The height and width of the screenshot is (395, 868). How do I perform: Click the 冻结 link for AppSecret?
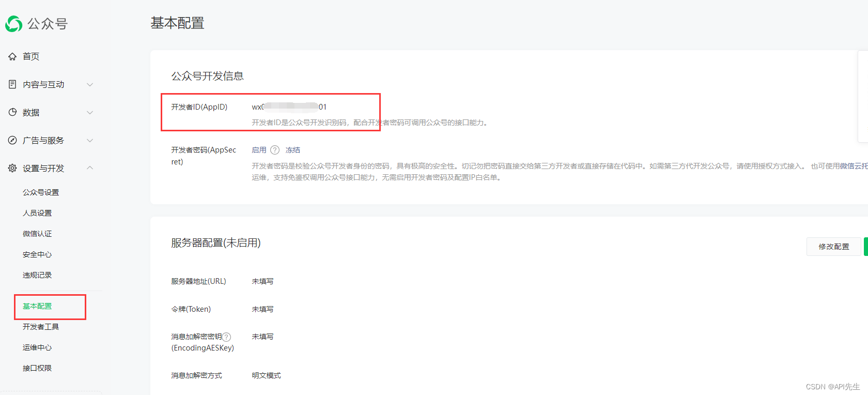tap(293, 150)
